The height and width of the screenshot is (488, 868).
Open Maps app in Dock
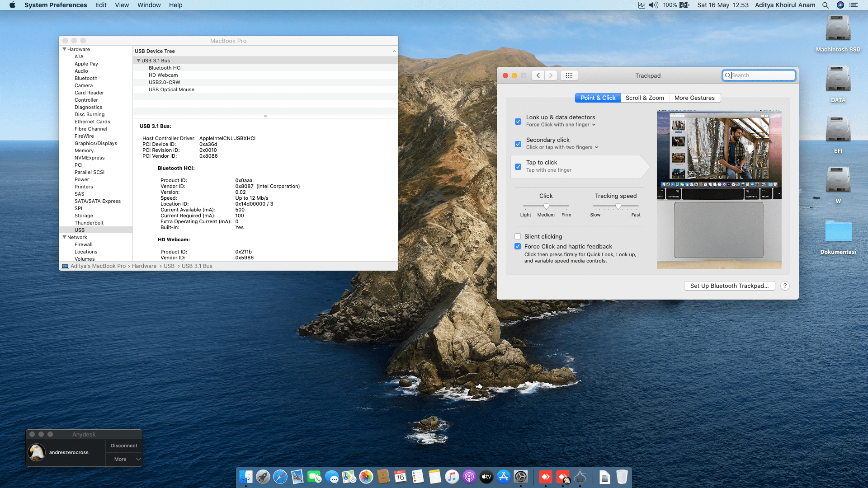pyautogui.click(x=349, y=477)
